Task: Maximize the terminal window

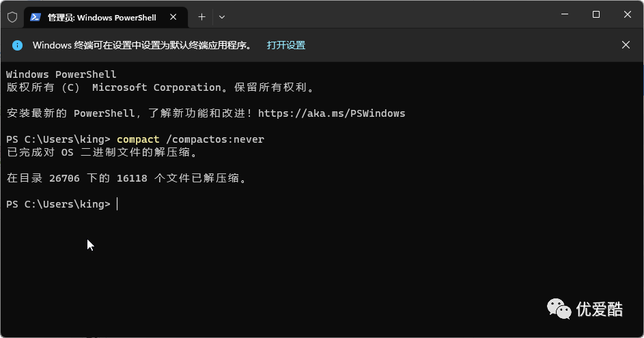Action: click(596, 14)
